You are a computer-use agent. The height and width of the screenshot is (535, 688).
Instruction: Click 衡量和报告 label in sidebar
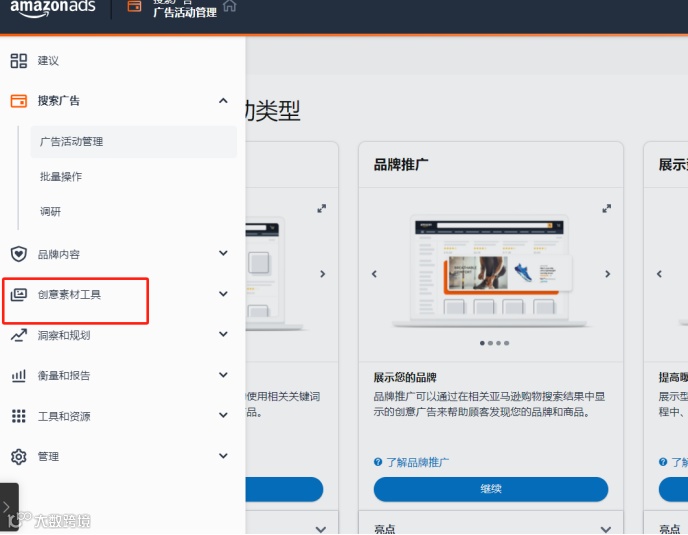click(x=64, y=376)
